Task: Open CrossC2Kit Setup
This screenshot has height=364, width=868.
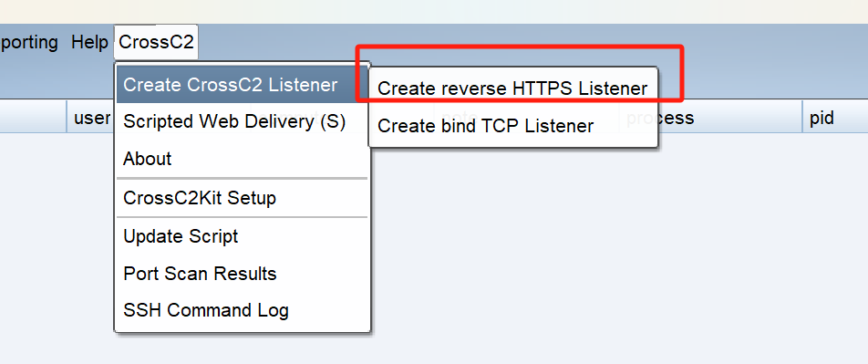Action: coord(242,198)
